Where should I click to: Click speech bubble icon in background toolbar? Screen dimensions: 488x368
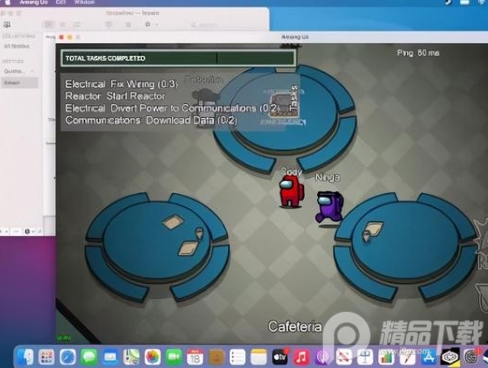click(109, 24)
